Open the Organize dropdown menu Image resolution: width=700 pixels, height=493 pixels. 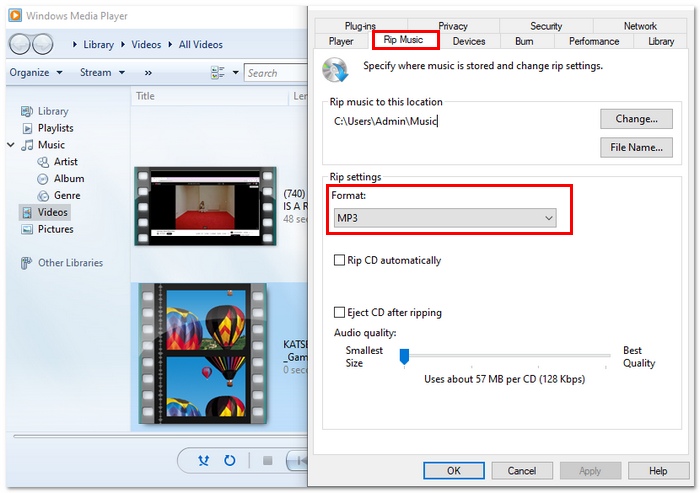tap(36, 72)
